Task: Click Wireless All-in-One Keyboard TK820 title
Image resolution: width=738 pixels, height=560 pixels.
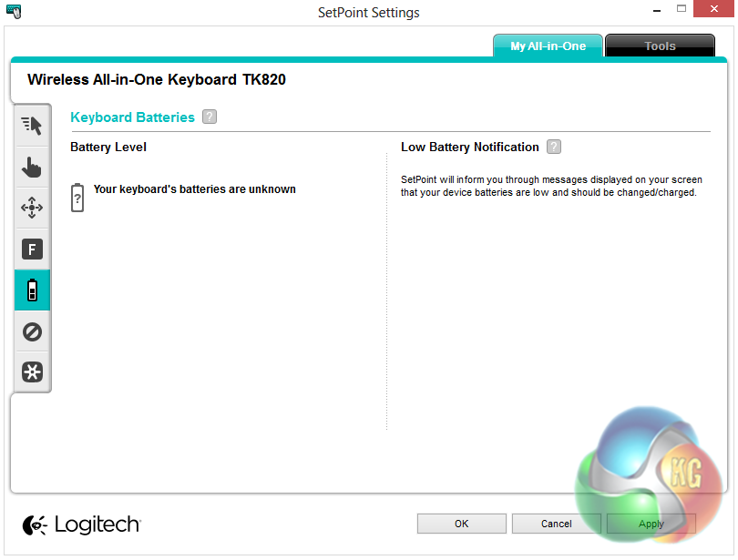Action: tap(157, 79)
